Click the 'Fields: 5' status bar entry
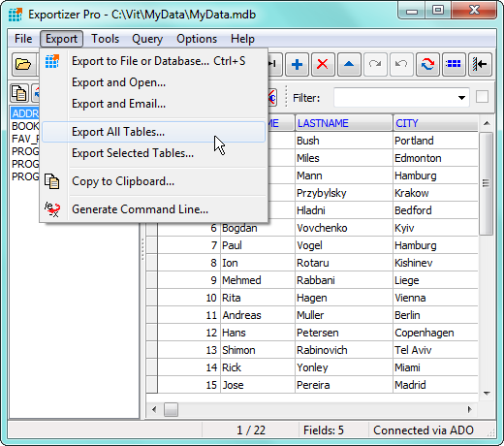The width and height of the screenshot is (504, 446). pos(324,430)
